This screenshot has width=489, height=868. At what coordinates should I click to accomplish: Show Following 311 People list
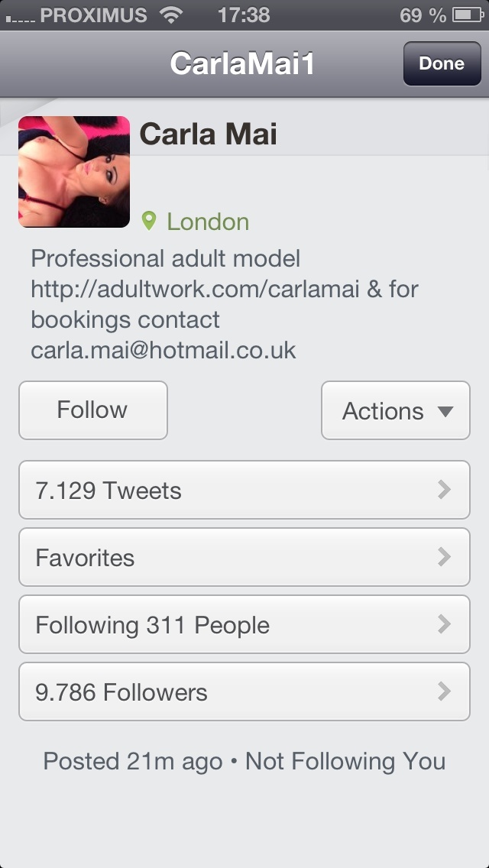[x=244, y=624]
